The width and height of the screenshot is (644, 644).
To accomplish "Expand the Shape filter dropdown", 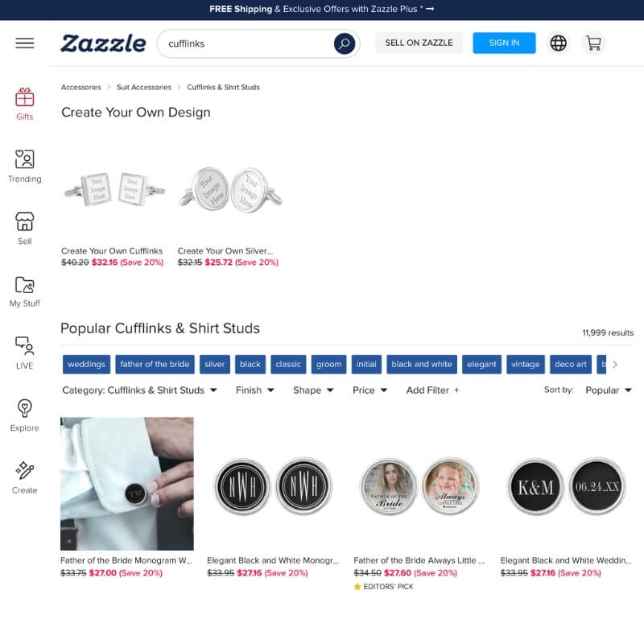I will 313,390.
